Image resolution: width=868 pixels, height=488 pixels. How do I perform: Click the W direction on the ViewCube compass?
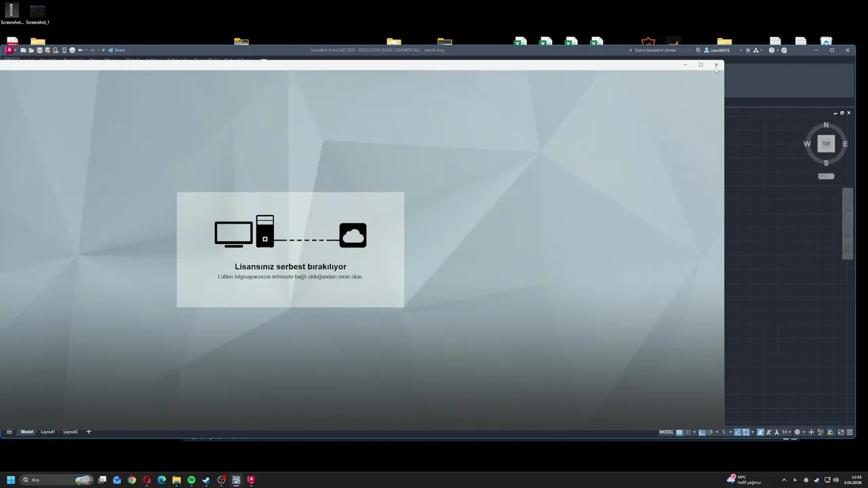point(807,144)
